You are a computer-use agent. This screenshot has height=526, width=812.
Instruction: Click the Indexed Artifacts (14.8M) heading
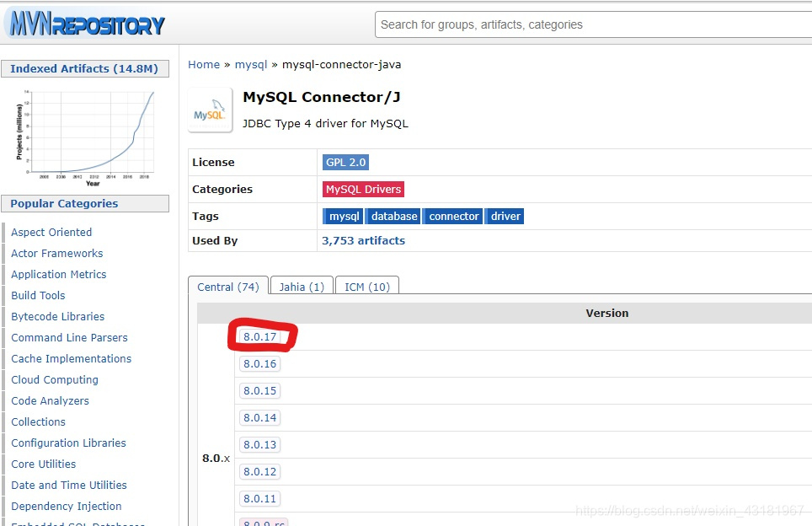(84, 68)
